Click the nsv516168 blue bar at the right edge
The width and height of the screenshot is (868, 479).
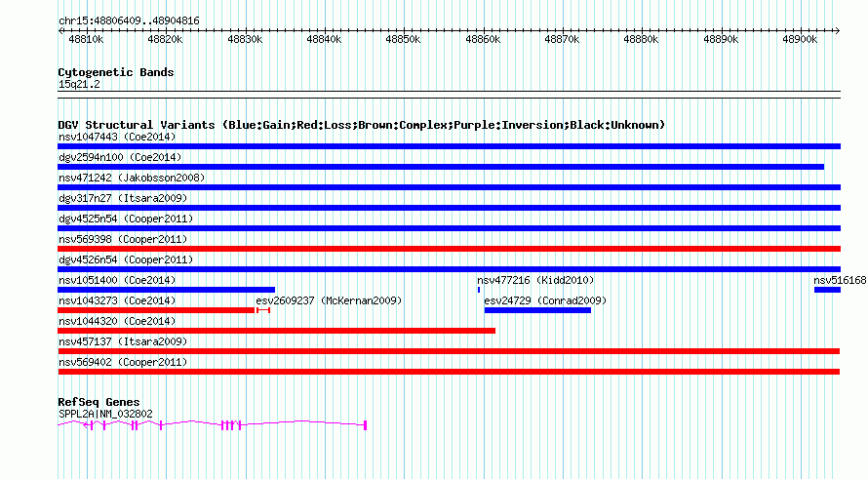point(828,290)
